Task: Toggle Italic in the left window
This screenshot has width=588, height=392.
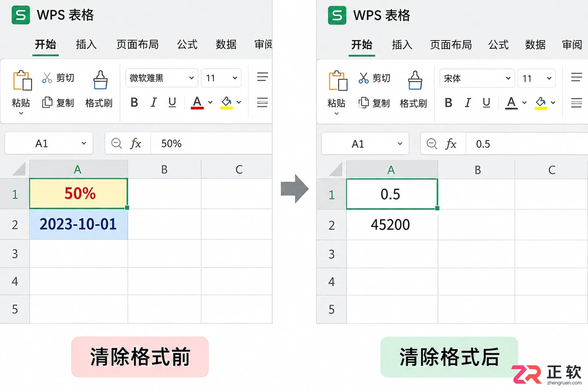Action: [154, 102]
